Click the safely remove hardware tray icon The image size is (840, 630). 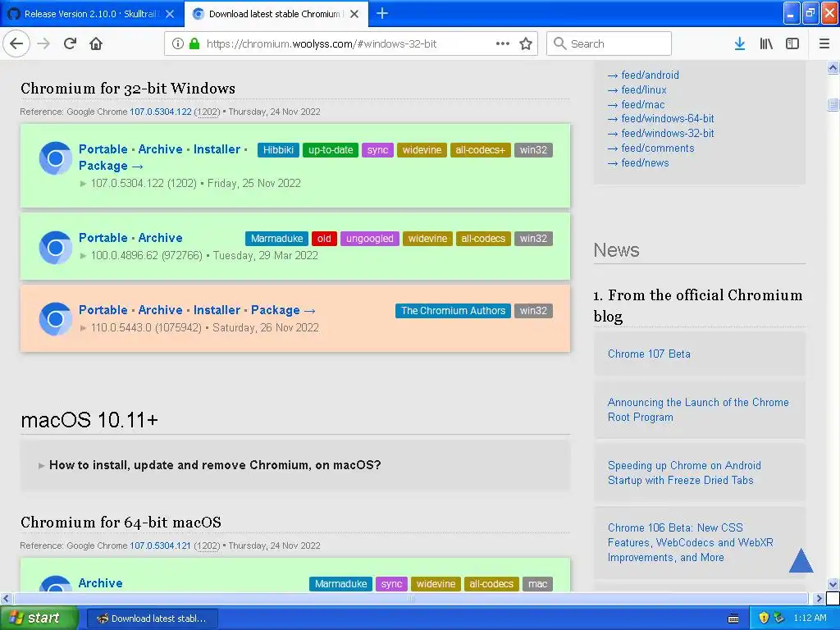pyautogui.click(x=779, y=618)
